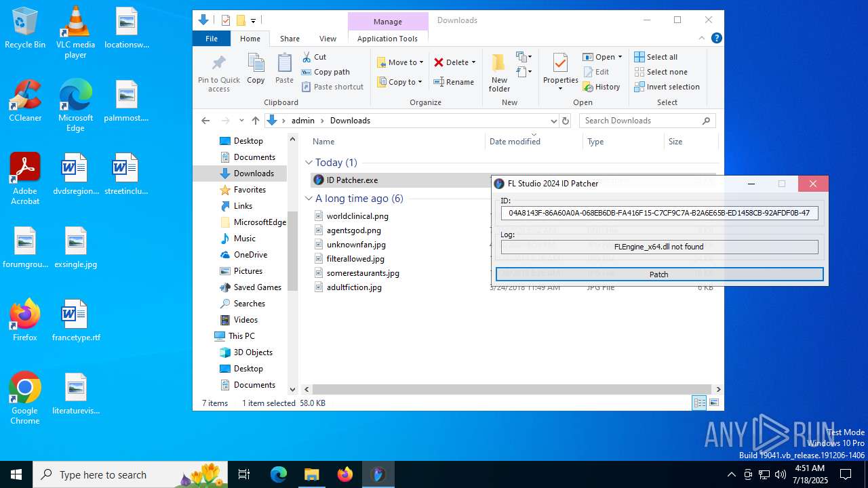Create a New folder

(499, 73)
